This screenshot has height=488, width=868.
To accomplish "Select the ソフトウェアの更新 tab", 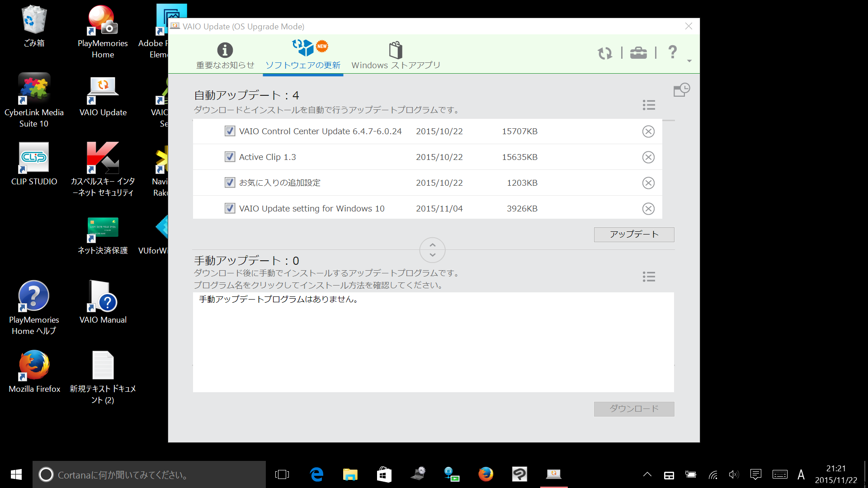I will [303, 56].
